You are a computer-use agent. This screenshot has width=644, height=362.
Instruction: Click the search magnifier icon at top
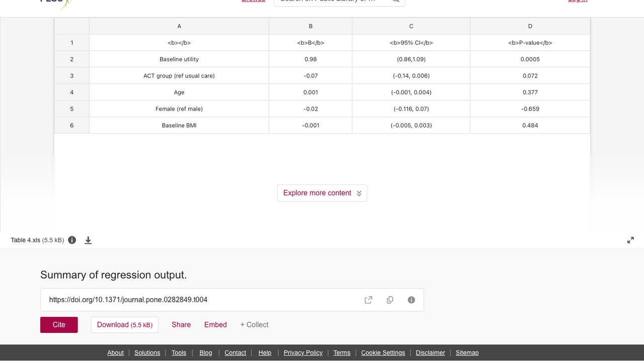[x=395, y=1]
